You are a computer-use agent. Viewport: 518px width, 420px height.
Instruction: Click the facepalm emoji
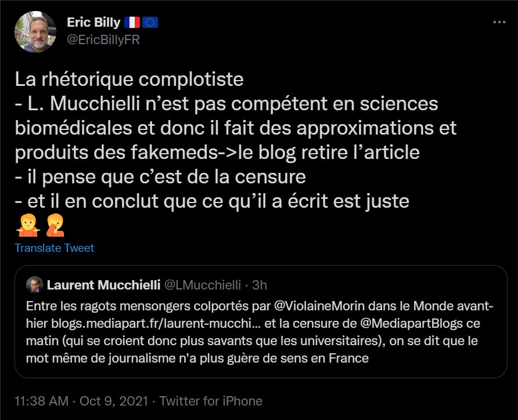click(45, 225)
